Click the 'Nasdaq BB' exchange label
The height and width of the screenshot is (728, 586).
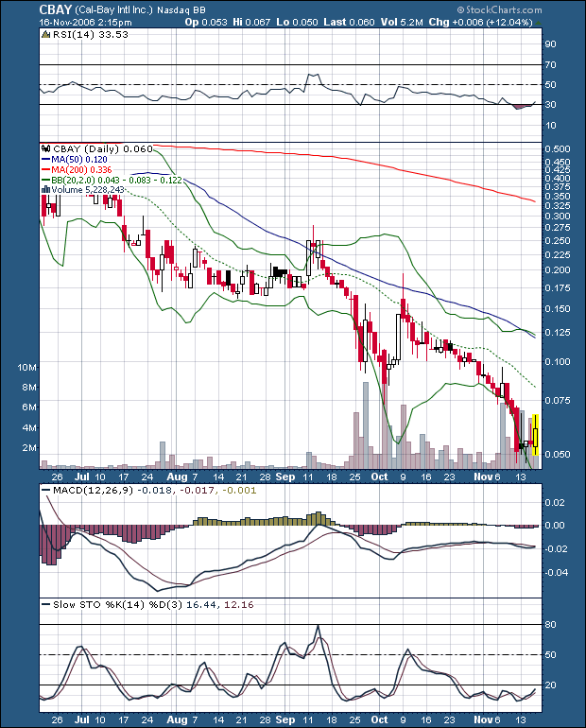pos(181,9)
